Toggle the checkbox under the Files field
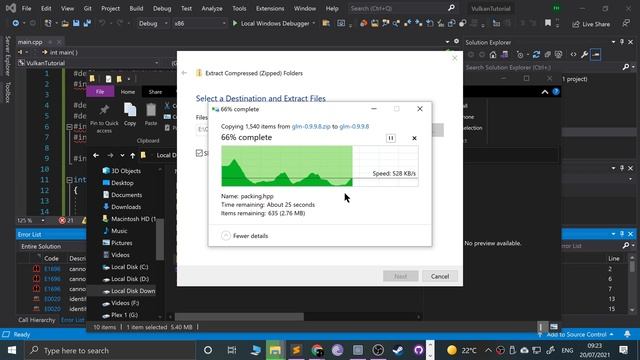 point(199,153)
